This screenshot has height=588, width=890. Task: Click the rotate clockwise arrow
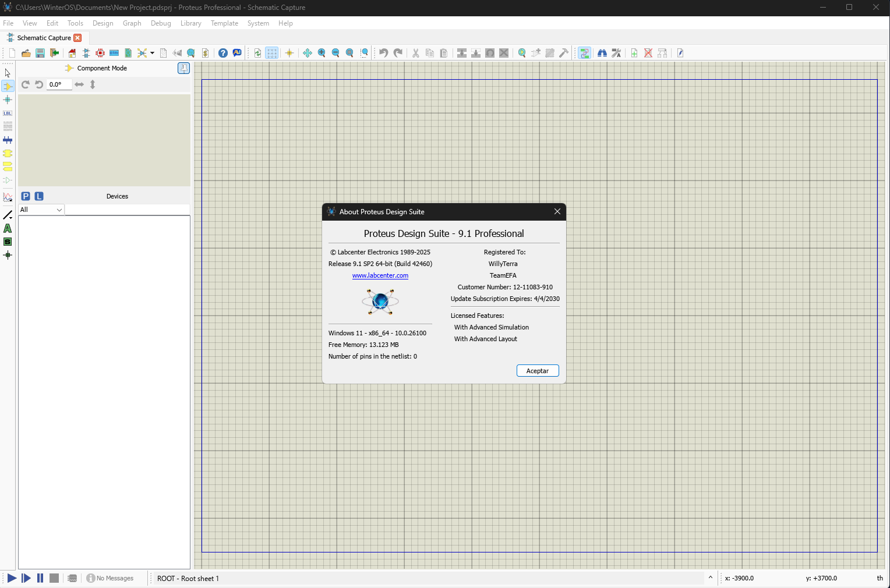click(x=26, y=84)
